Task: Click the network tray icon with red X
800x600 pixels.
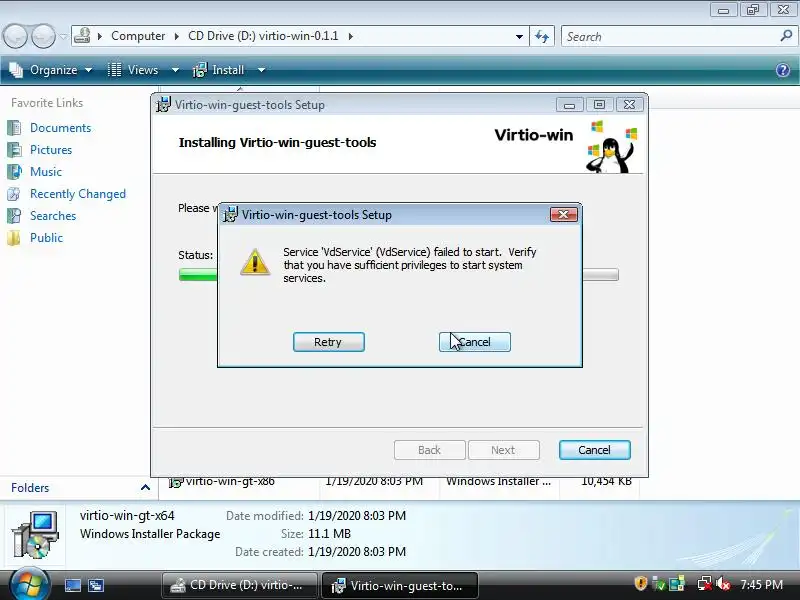Action: (705, 583)
